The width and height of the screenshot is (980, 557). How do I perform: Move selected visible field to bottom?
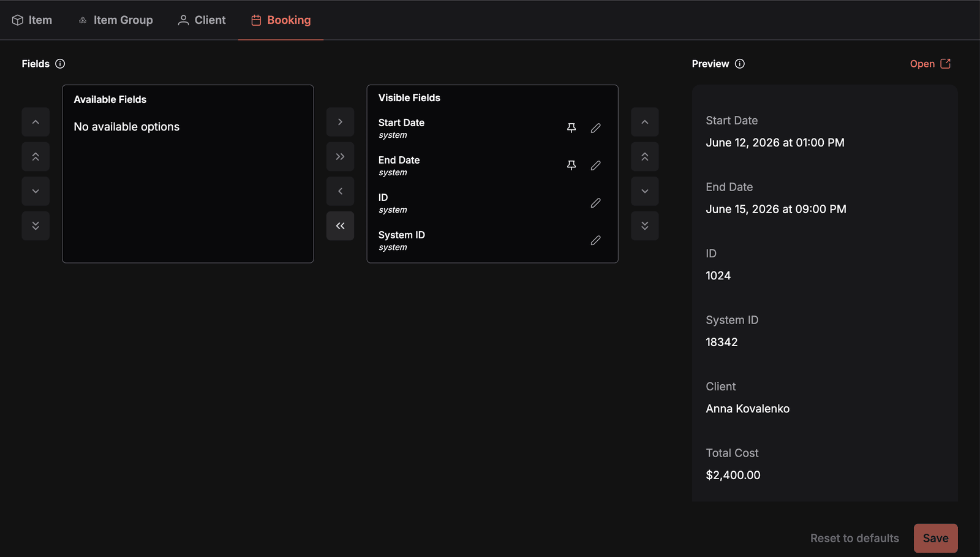click(x=645, y=226)
